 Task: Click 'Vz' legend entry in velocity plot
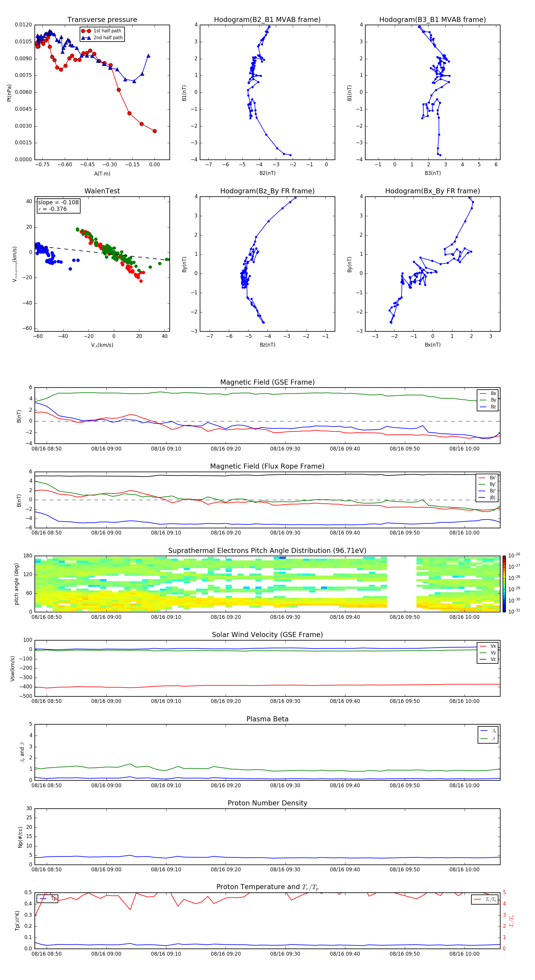[488, 659]
